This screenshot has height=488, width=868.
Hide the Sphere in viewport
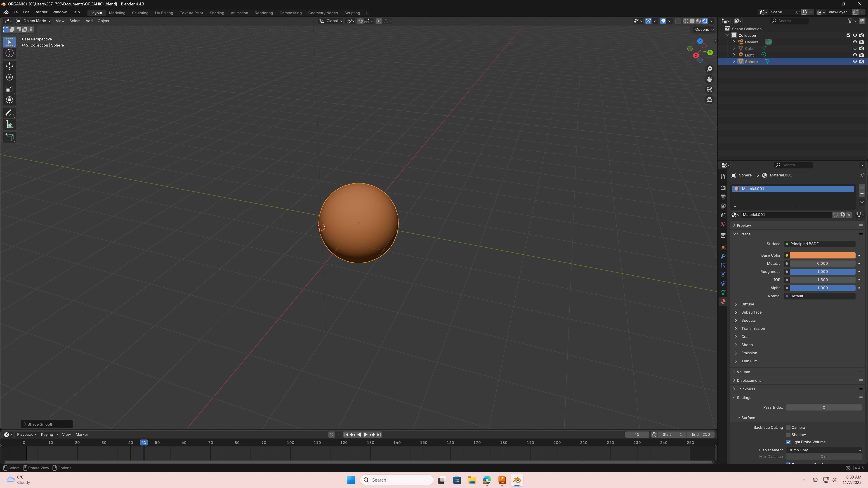click(x=855, y=62)
